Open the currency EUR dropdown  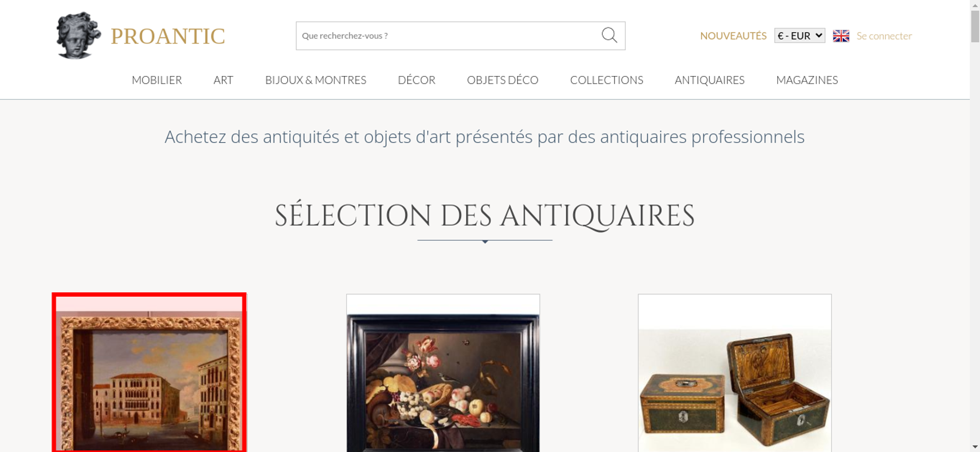coord(800,36)
